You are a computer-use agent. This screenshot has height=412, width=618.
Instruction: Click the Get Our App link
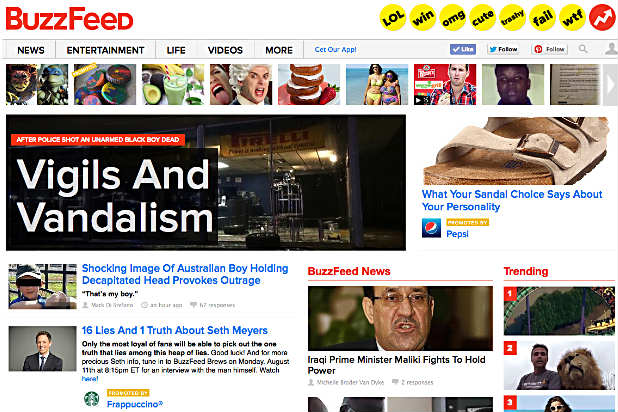click(335, 50)
